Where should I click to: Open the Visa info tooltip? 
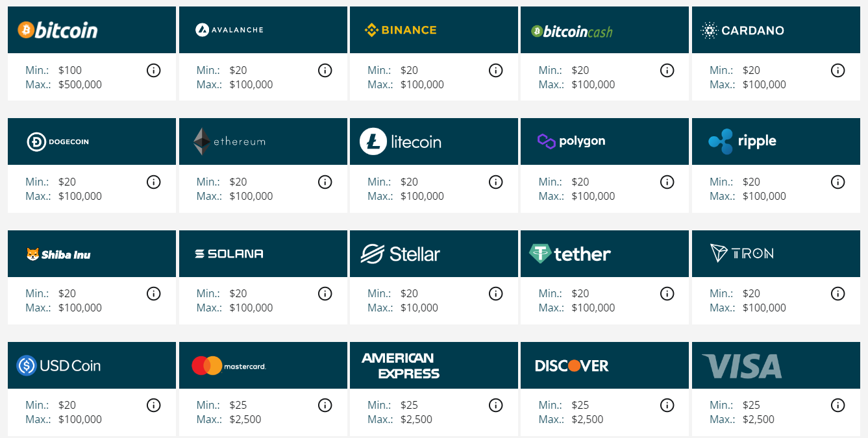(x=838, y=405)
